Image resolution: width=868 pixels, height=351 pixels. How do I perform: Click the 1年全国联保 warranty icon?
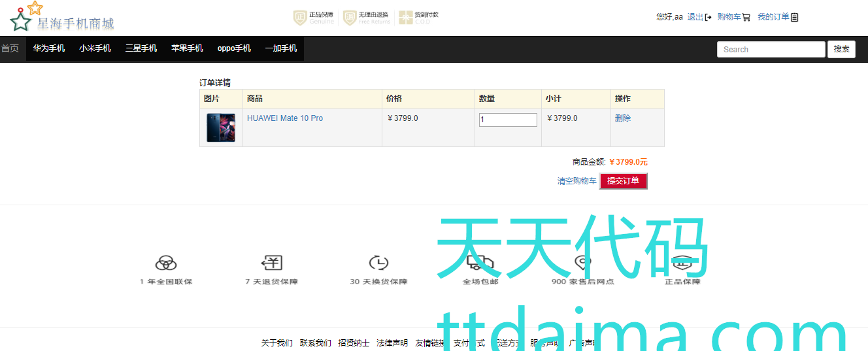(166, 263)
